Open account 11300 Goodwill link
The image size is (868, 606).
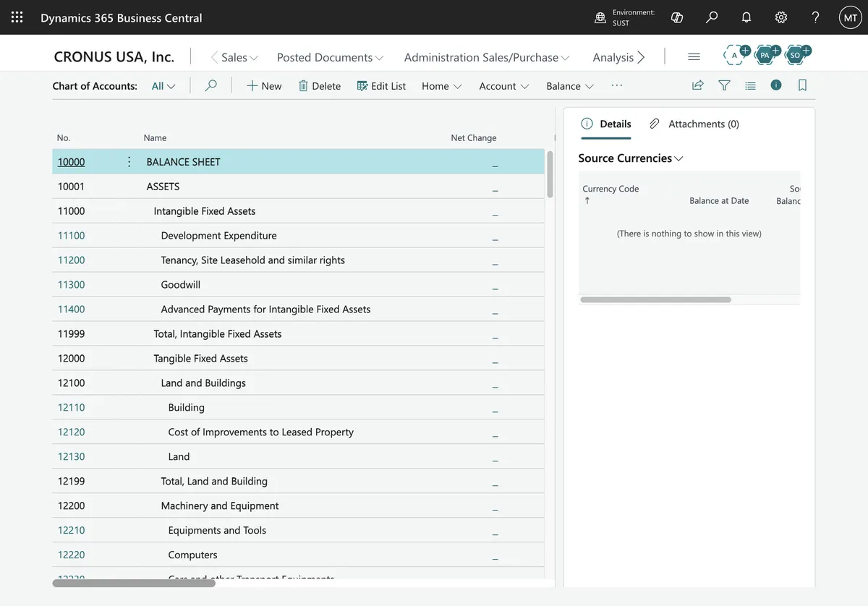(x=71, y=285)
